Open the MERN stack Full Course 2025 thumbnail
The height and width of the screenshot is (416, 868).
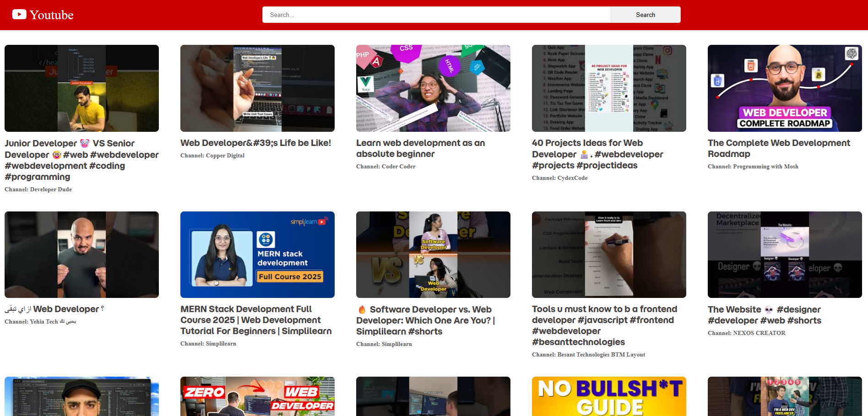pyautogui.click(x=257, y=254)
